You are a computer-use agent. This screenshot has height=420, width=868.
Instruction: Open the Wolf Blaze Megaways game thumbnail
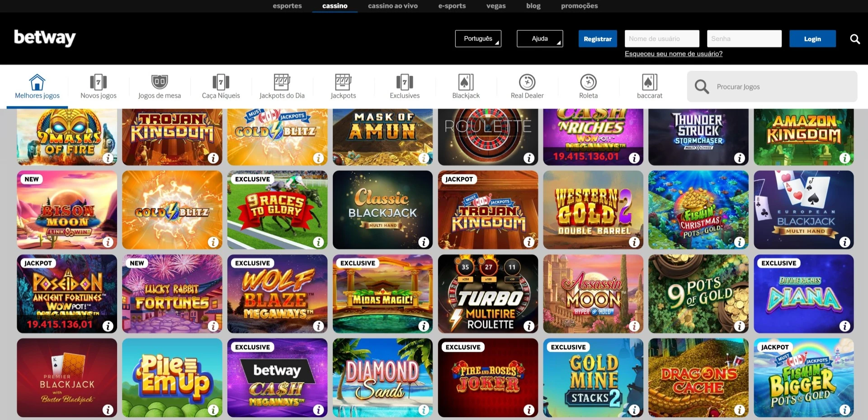tap(277, 294)
